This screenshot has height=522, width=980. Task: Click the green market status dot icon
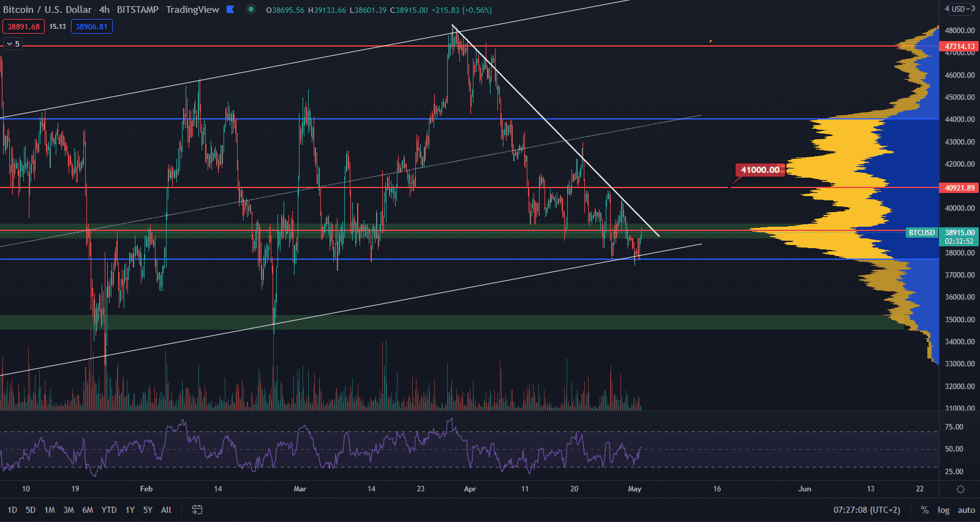click(x=251, y=10)
